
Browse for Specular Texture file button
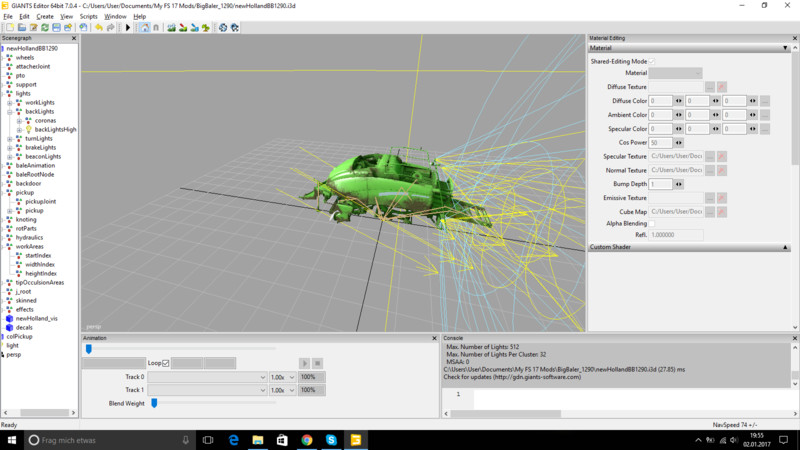pos(710,156)
